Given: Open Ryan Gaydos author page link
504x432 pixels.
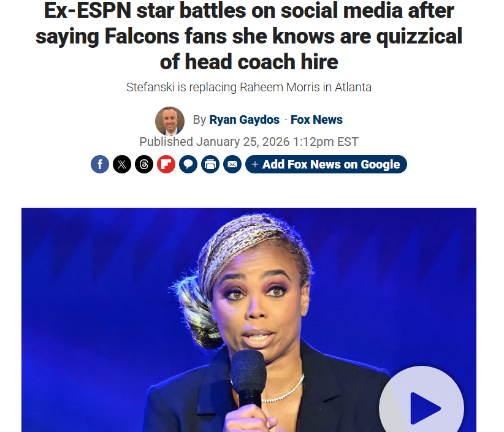Looking at the screenshot, I should pos(244,120).
